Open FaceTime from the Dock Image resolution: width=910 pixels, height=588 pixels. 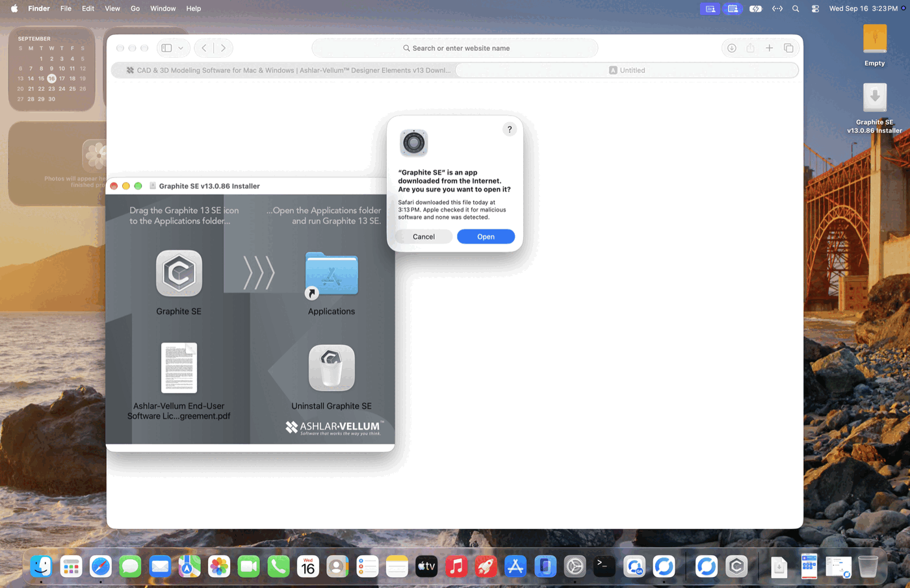(x=248, y=567)
